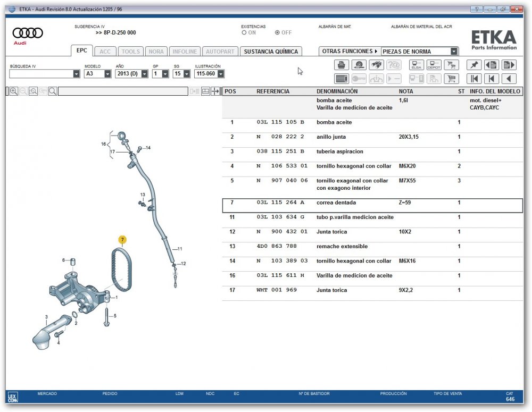The height and width of the screenshot is (412, 532).
Task: Open the GP dropdown showing 1
Action: pyautogui.click(x=165, y=73)
